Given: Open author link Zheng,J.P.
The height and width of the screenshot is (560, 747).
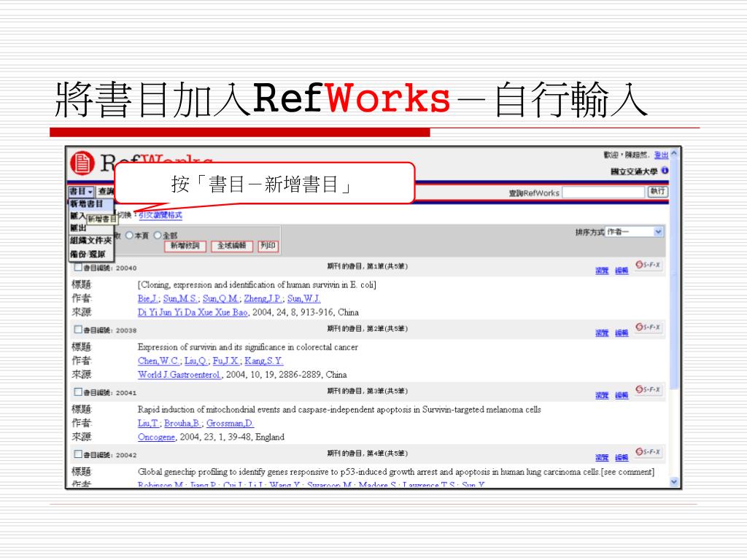Looking at the screenshot, I should pyautogui.click(x=263, y=298).
